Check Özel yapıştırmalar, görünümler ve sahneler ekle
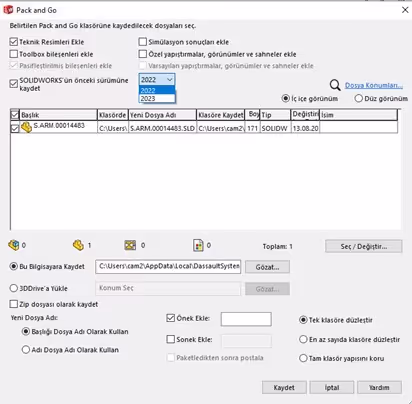 [143, 54]
